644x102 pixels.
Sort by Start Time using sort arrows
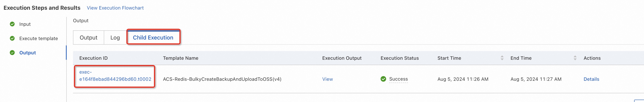502,58
